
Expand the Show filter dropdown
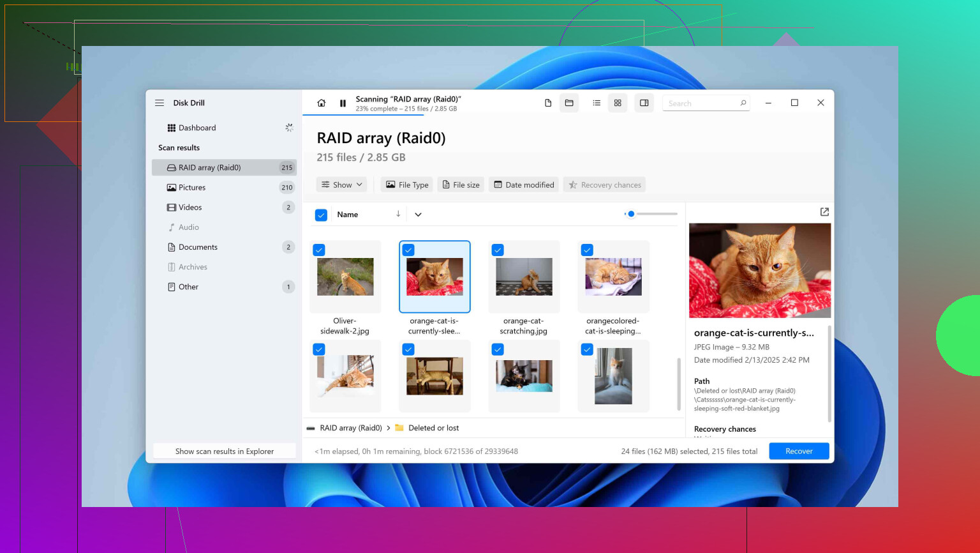point(342,185)
